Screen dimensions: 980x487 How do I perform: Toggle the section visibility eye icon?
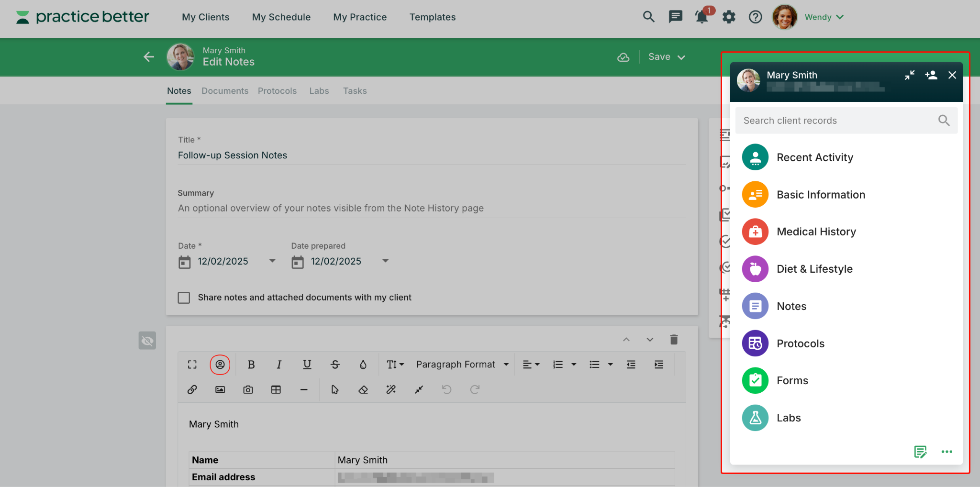tap(147, 341)
